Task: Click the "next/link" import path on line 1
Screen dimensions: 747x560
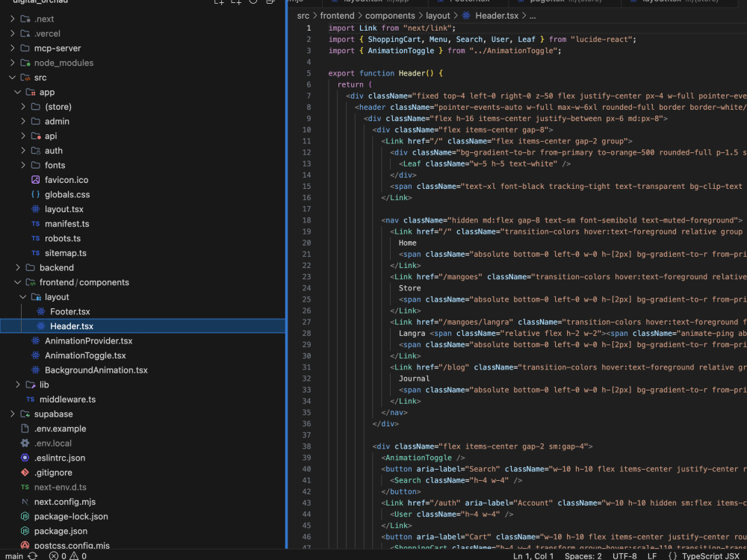Action: [x=427, y=28]
